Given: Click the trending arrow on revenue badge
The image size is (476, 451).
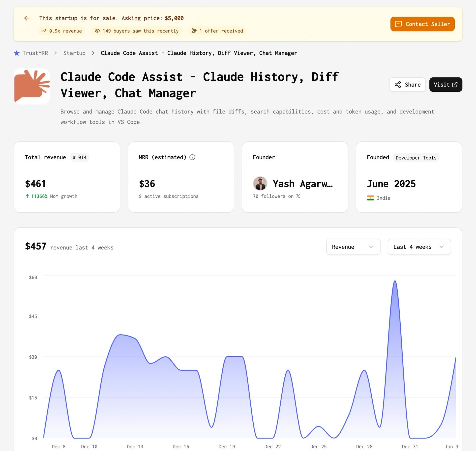Looking at the screenshot, I should pos(44,31).
